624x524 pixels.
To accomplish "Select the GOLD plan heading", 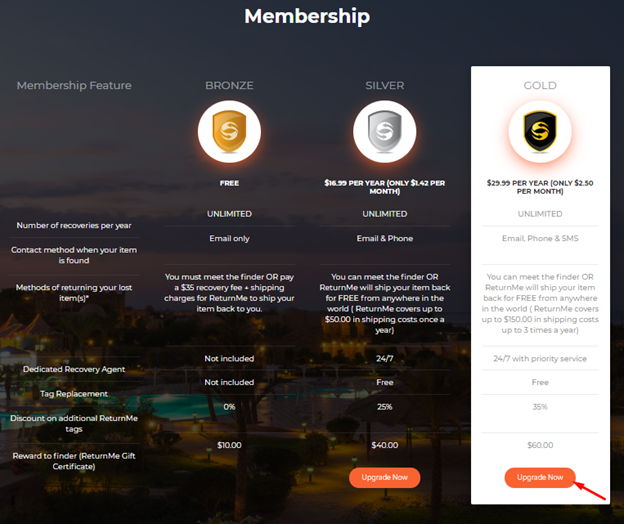I will pos(540,86).
